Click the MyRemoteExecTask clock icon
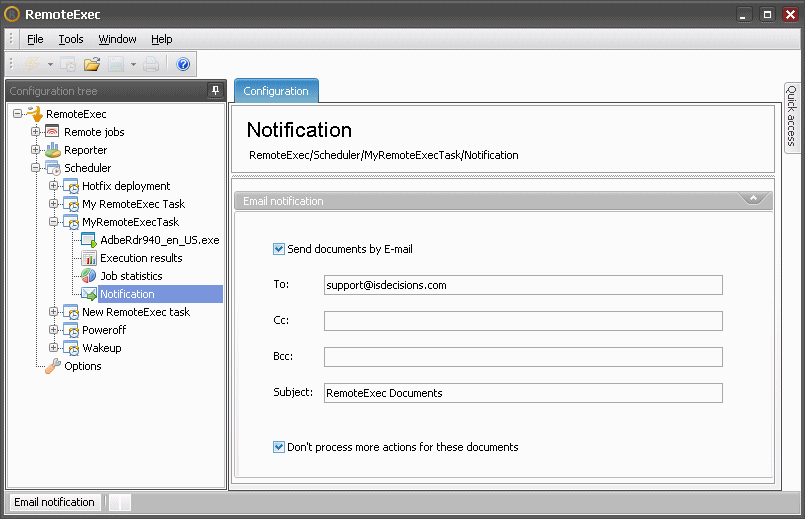Image resolution: width=805 pixels, height=519 pixels. (71, 222)
